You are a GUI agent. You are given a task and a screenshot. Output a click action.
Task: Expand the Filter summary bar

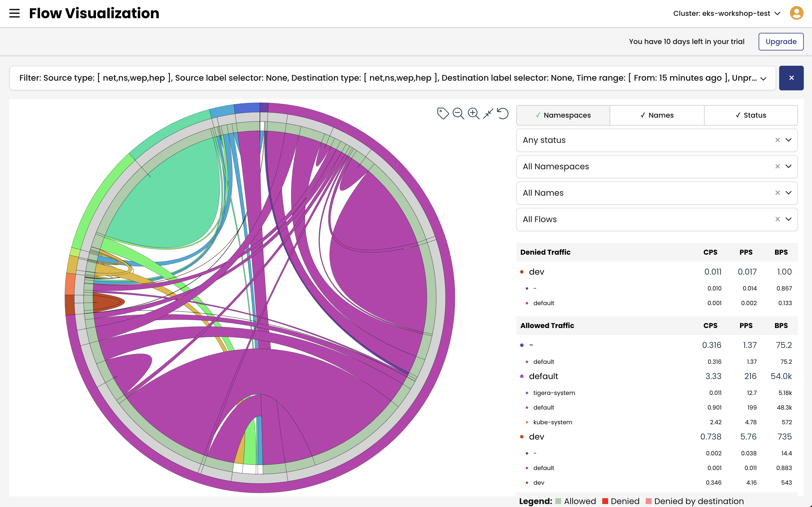tap(763, 78)
